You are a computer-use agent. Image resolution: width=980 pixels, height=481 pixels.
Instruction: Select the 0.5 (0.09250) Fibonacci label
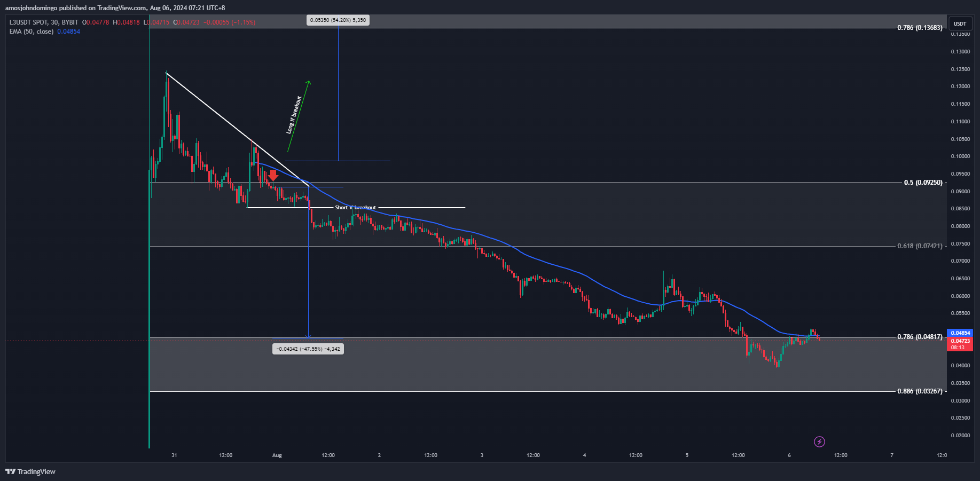pos(923,183)
